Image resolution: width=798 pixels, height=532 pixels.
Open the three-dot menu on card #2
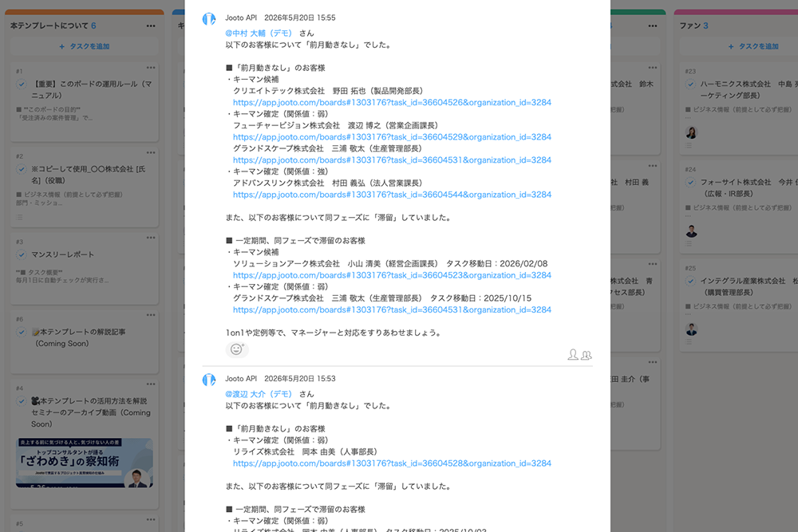tap(151, 152)
